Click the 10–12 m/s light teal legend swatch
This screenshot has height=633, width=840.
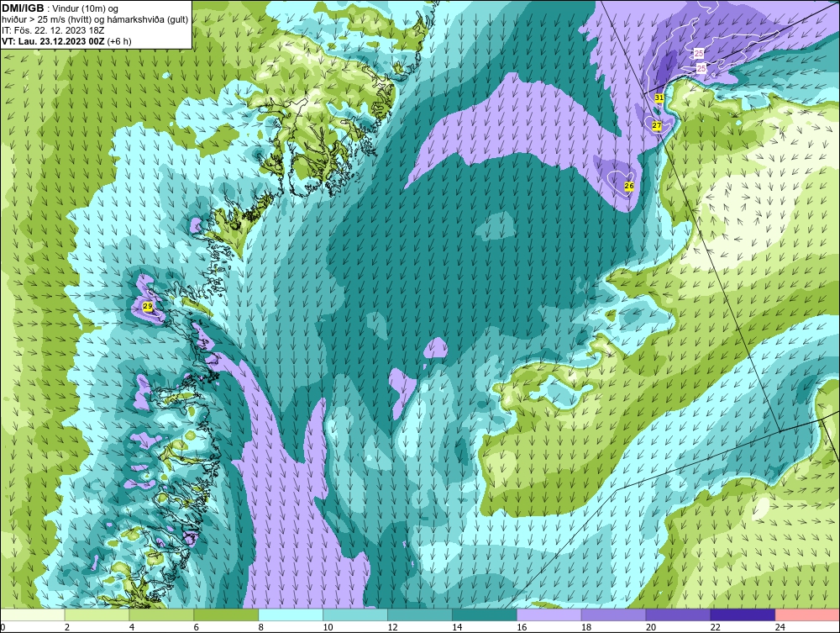coord(355,615)
